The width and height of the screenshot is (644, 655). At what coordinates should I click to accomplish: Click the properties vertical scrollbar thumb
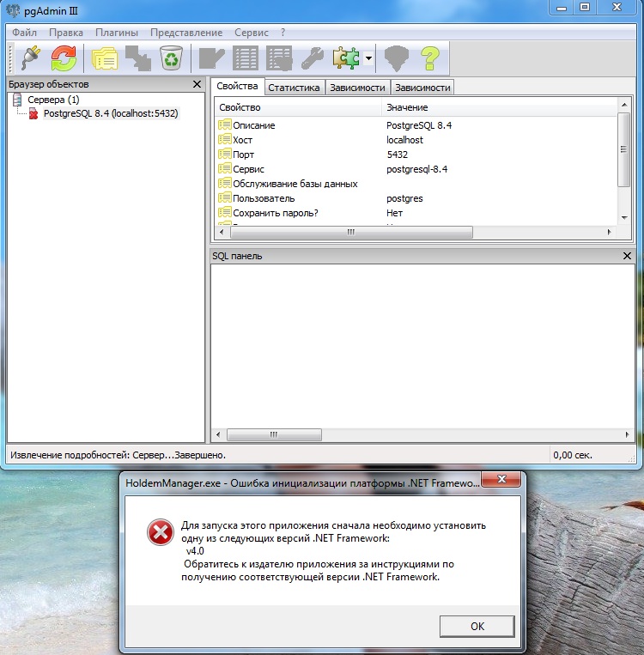pyautogui.click(x=624, y=149)
